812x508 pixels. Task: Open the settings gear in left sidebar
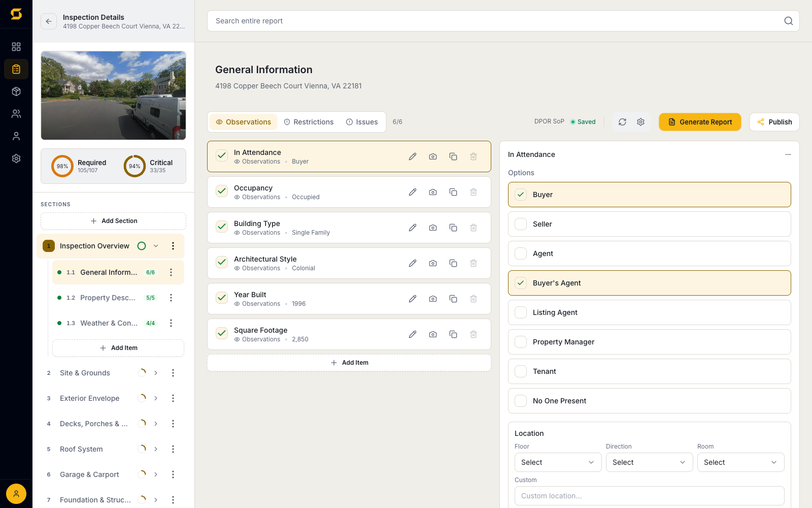click(16, 158)
